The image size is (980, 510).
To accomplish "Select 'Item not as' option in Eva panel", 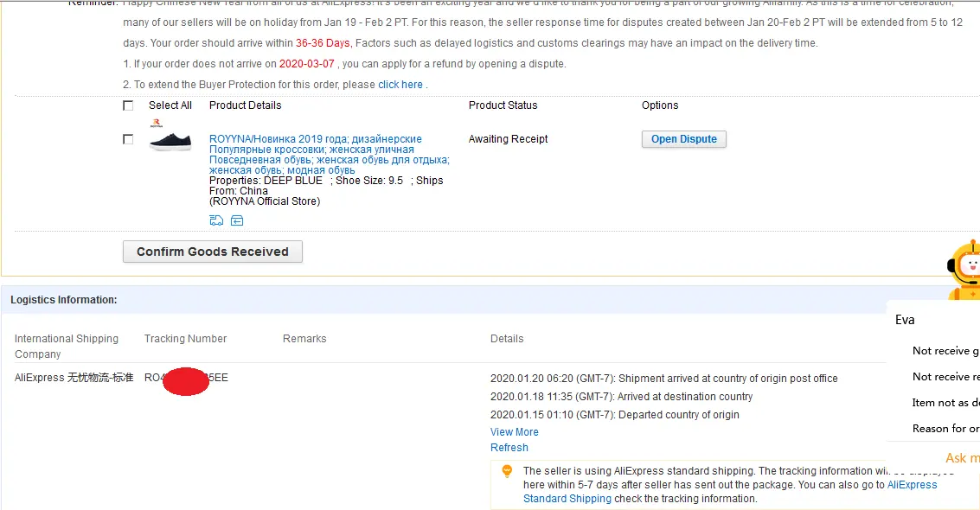I will (x=945, y=403).
